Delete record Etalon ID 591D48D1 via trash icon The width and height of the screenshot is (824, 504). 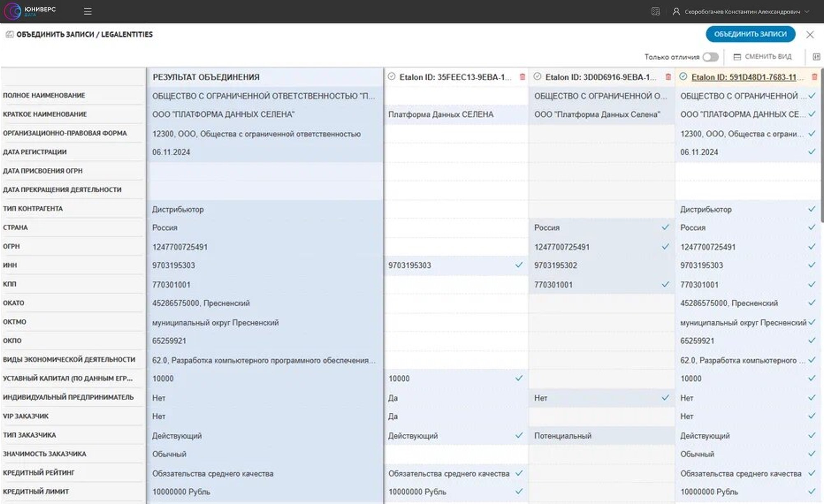(814, 77)
